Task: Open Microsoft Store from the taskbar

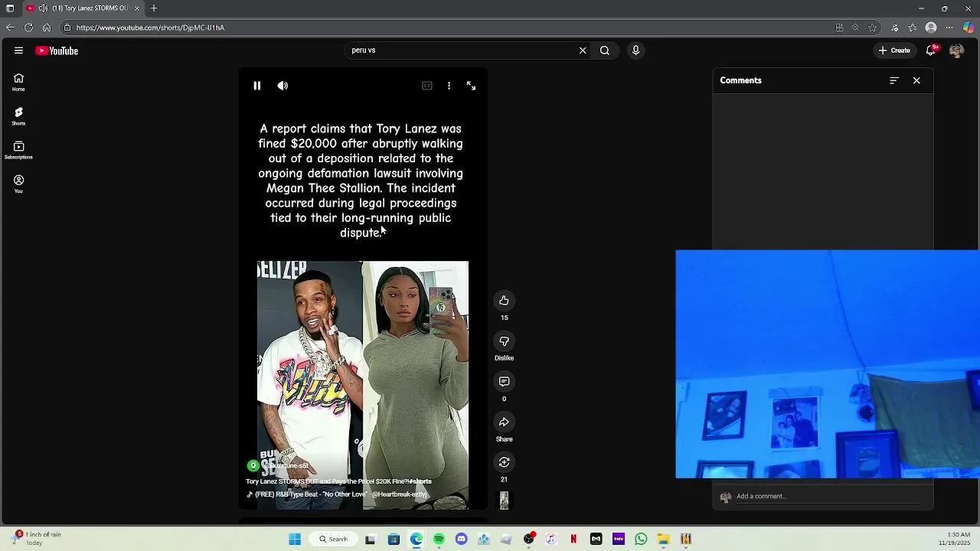Action: (x=394, y=540)
